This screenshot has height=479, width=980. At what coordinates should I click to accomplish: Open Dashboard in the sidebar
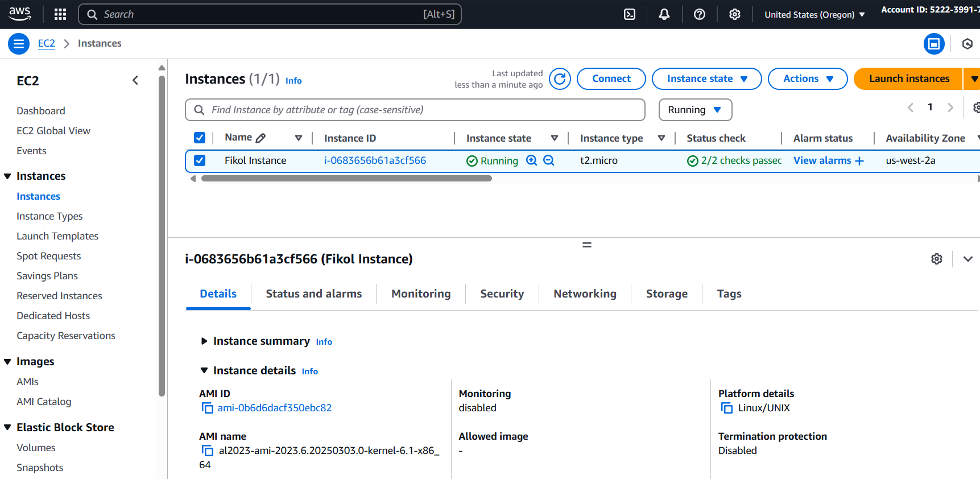point(41,111)
